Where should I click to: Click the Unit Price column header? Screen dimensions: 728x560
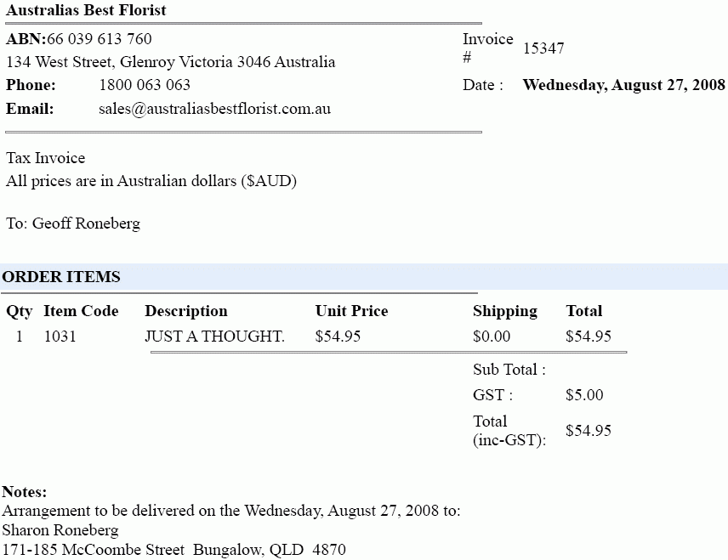(351, 311)
